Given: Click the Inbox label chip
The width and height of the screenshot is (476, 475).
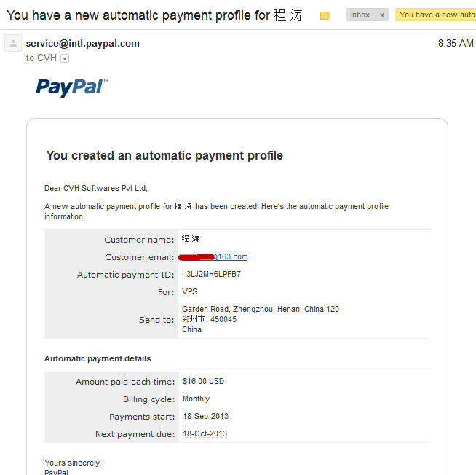Looking at the screenshot, I should click(x=360, y=15).
